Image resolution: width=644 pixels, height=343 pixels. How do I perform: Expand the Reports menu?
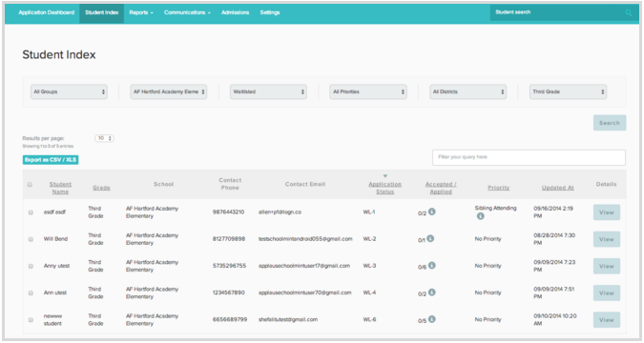pyautogui.click(x=141, y=12)
